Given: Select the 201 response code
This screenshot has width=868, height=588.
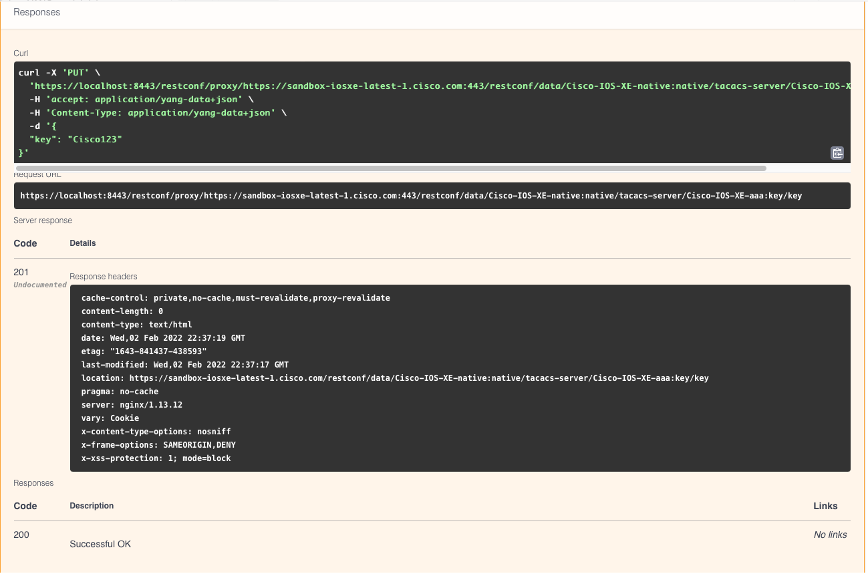Looking at the screenshot, I should click(21, 272).
